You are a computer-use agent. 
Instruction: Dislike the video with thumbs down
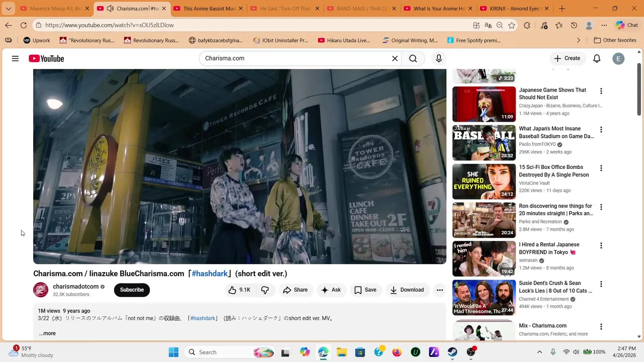(x=265, y=290)
